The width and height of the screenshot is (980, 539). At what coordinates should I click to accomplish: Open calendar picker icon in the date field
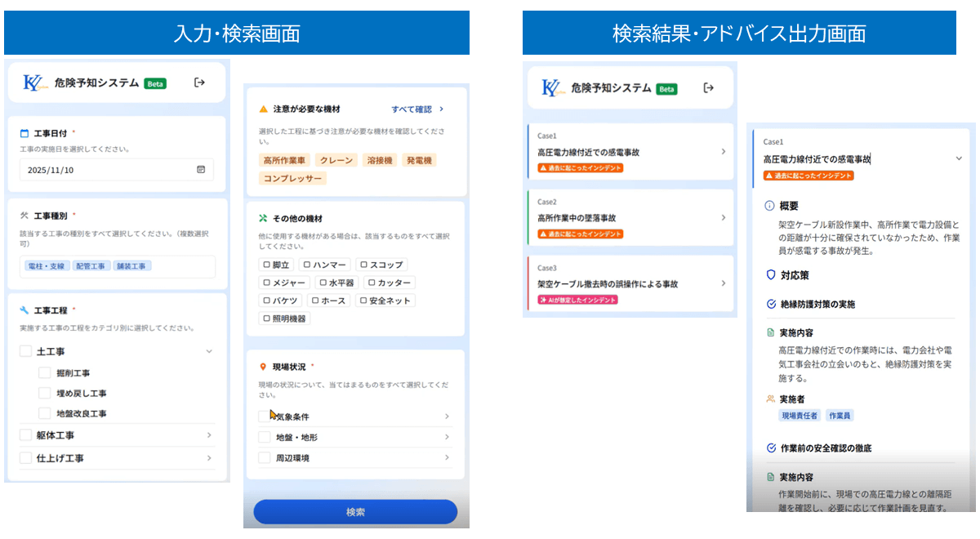pyautogui.click(x=201, y=170)
